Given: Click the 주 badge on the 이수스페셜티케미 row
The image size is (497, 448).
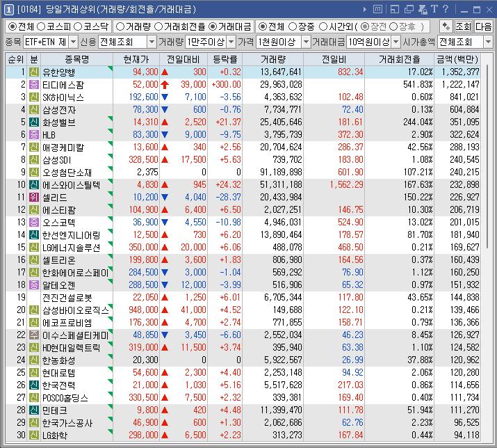Looking at the screenshot, I should click(x=34, y=335).
